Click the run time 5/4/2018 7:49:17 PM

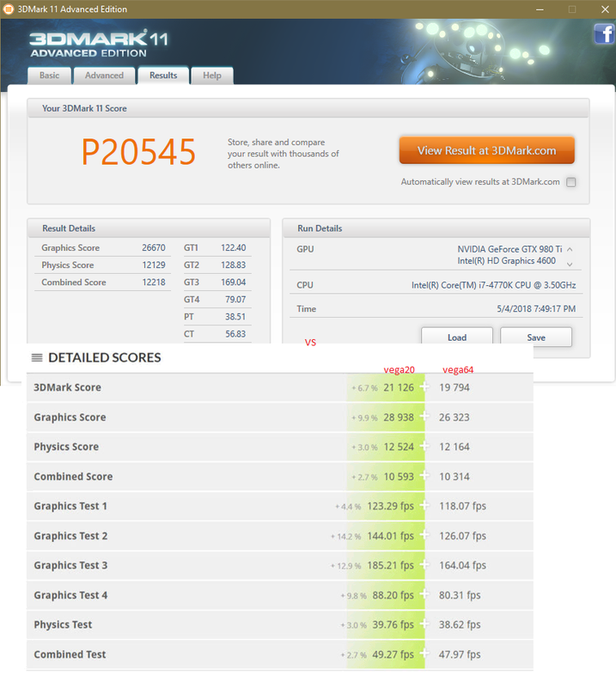[x=536, y=309]
